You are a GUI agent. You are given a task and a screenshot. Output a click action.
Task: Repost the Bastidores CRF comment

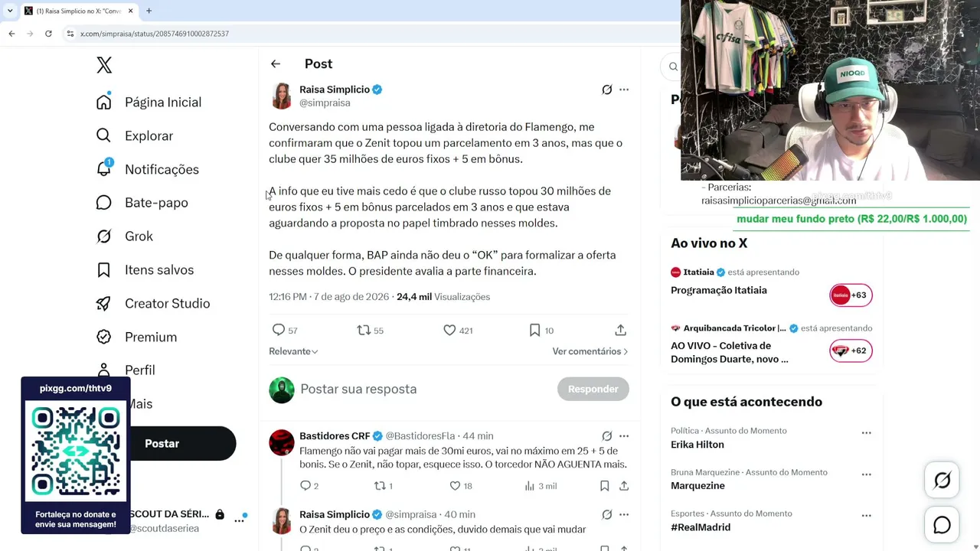pyautogui.click(x=379, y=486)
